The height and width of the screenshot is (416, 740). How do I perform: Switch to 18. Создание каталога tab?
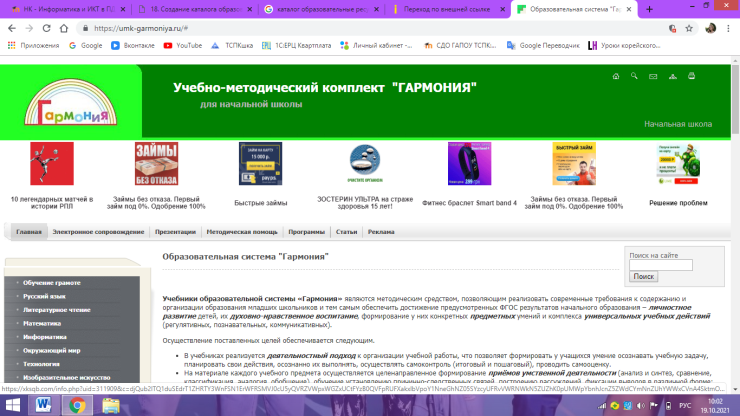196,9
